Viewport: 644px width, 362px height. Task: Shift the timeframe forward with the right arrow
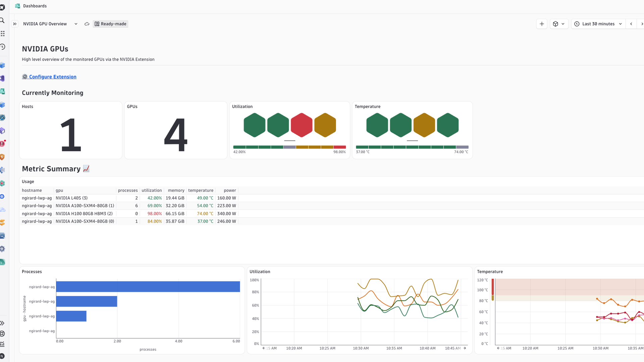pos(641,24)
